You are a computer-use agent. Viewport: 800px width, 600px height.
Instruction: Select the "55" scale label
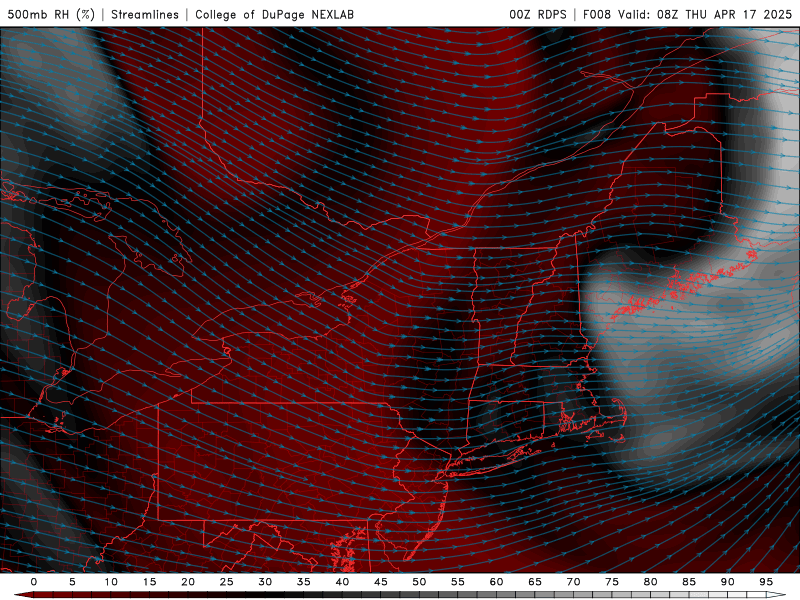click(457, 582)
